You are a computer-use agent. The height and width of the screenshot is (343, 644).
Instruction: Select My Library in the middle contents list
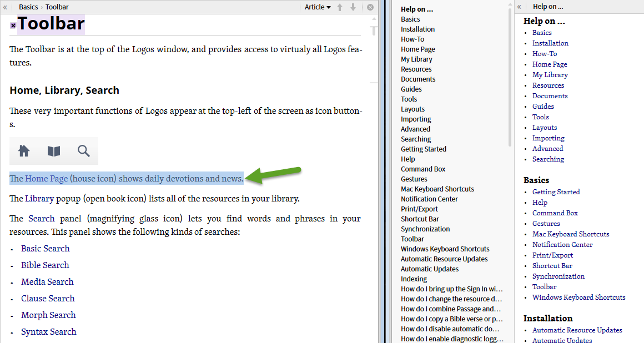(x=416, y=59)
